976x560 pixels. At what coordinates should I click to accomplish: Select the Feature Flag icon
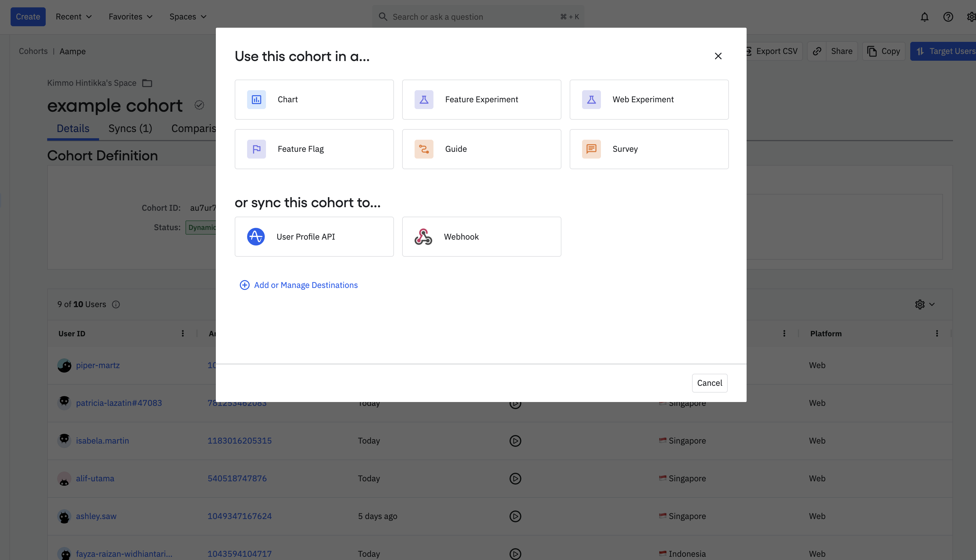[x=256, y=149]
